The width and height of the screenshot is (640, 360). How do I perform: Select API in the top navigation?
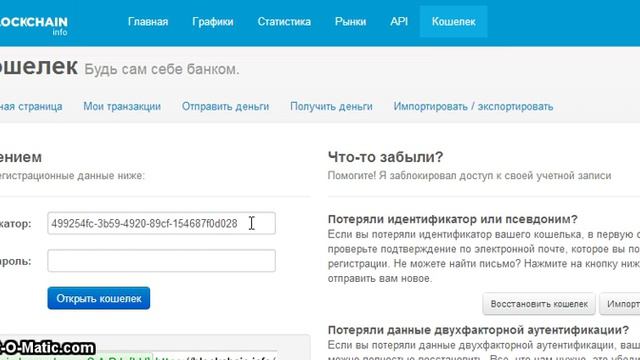coord(399,21)
